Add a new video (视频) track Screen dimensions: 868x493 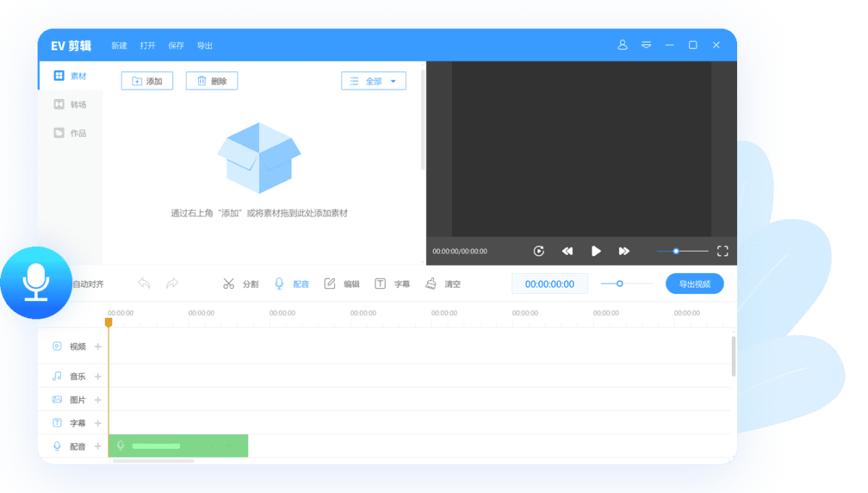98,347
